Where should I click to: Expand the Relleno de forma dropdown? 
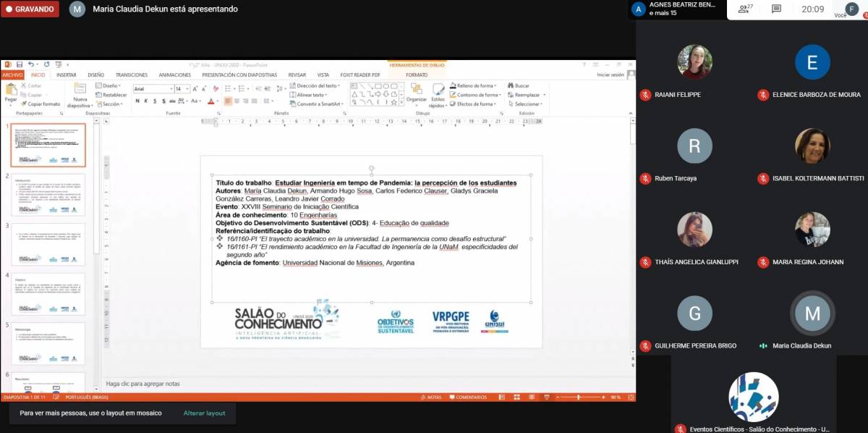tap(476, 85)
